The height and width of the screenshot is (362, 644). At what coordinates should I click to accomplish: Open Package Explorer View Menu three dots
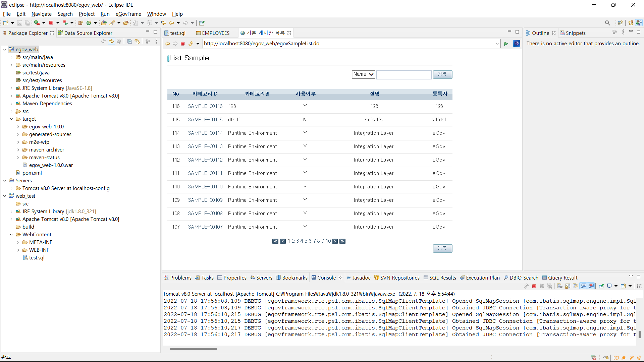(x=156, y=41)
